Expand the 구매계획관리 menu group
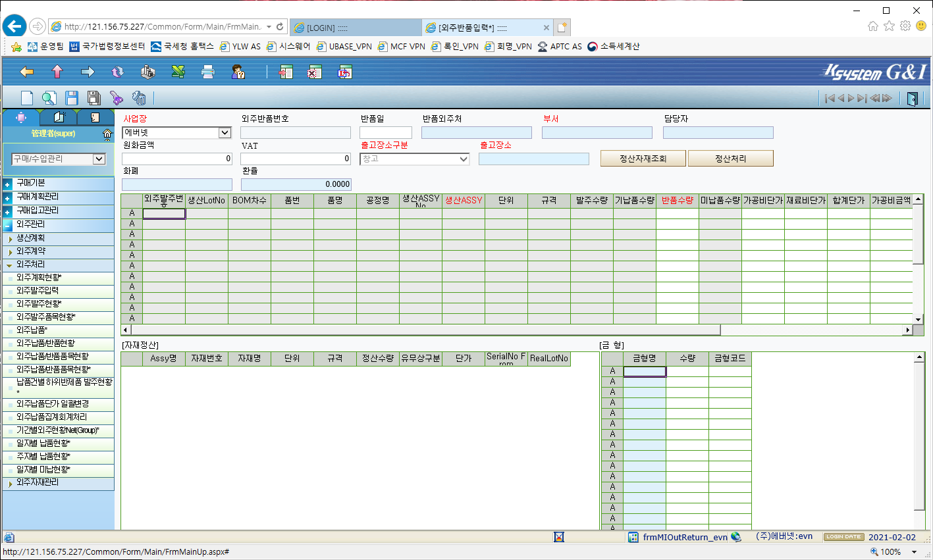The height and width of the screenshot is (560, 933). pos(7,198)
